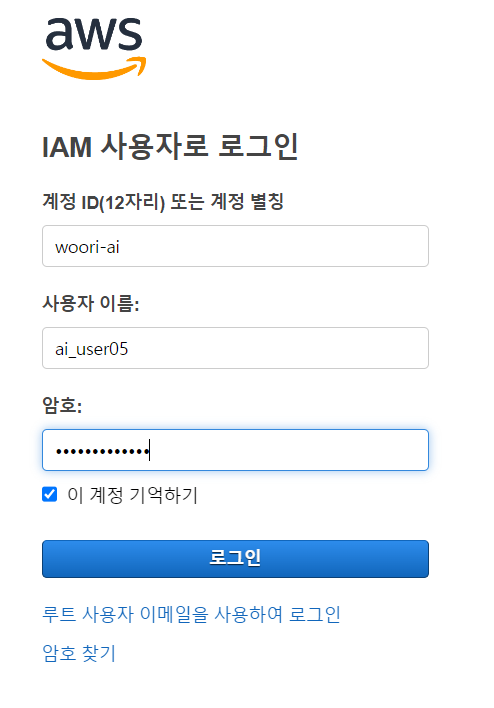Focus the account ID or alias field
The width and height of the screenshot is (494, 708).
click(235, 246)
